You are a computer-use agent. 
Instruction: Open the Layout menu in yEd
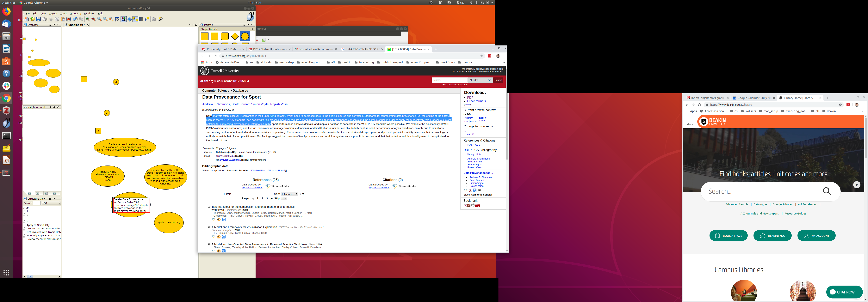point(53,14)
